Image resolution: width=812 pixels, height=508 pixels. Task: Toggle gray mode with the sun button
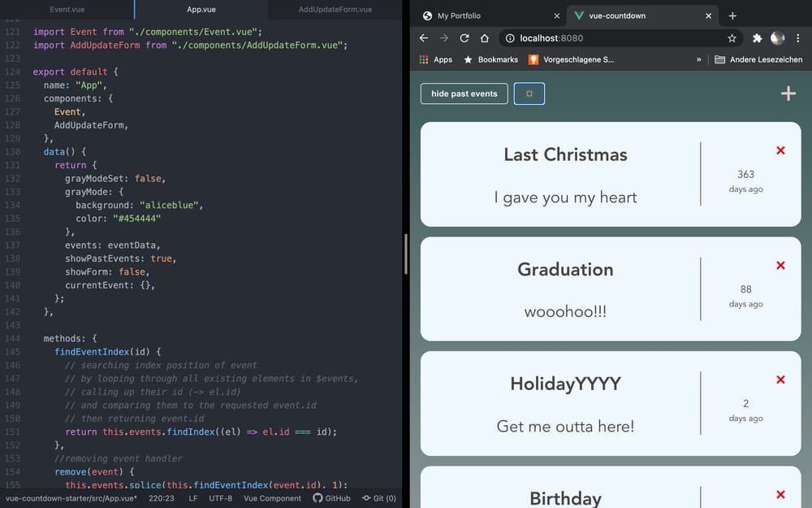tap(529, 93)
